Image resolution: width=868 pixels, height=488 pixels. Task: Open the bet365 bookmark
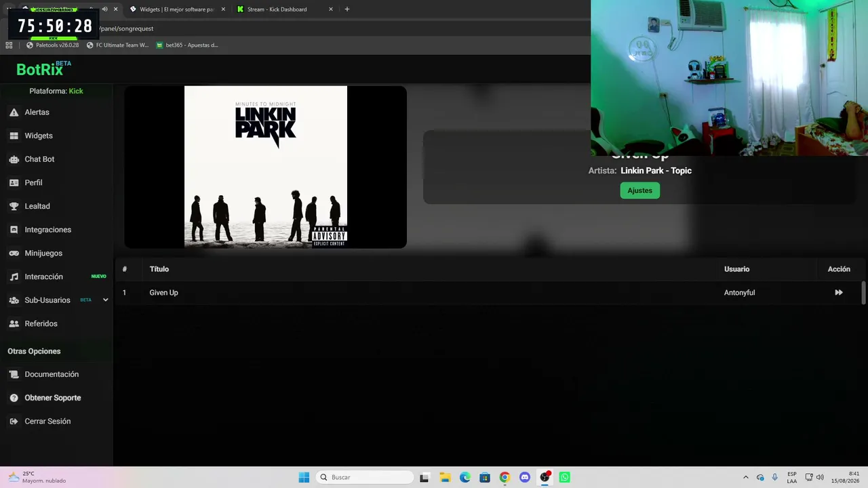(187, 45)
